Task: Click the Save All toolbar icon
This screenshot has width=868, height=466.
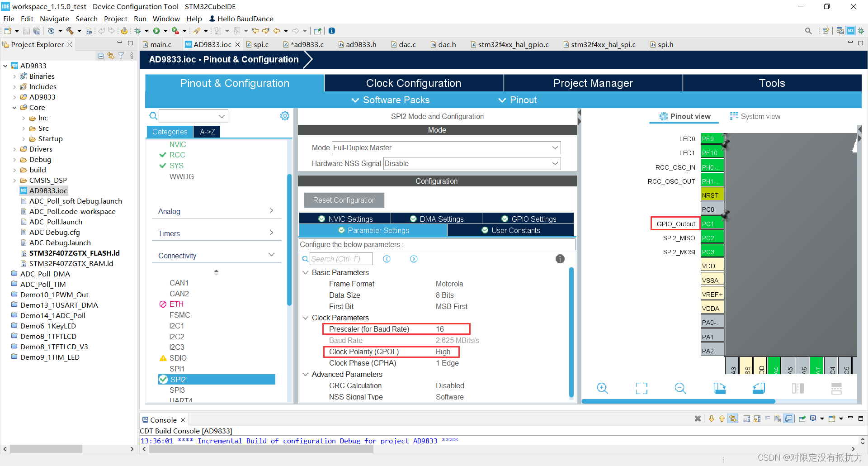Action: pyautogui.click(x=37, y=31)
